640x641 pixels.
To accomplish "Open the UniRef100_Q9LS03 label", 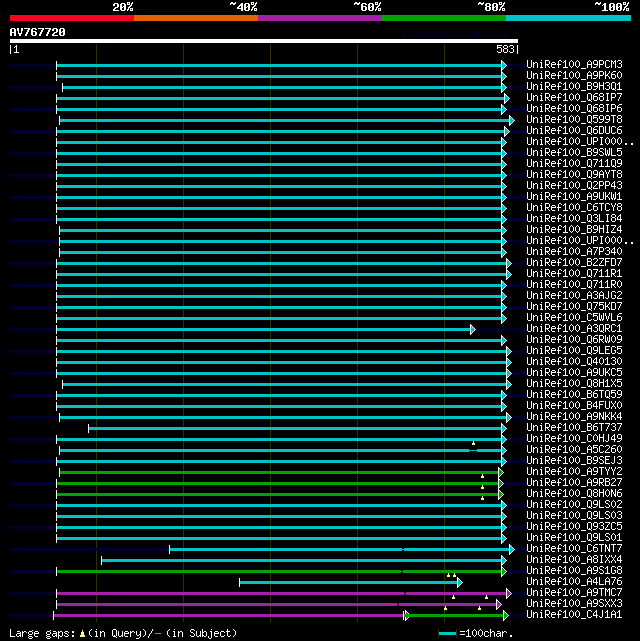I will 574,516.
